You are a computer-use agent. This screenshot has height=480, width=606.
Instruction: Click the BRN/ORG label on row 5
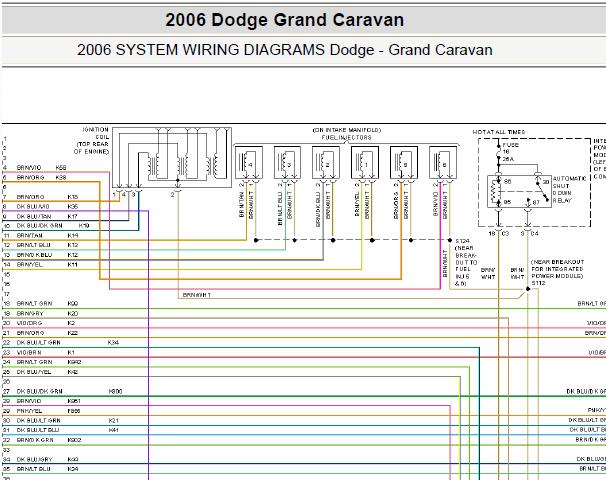tap(30, 177)
